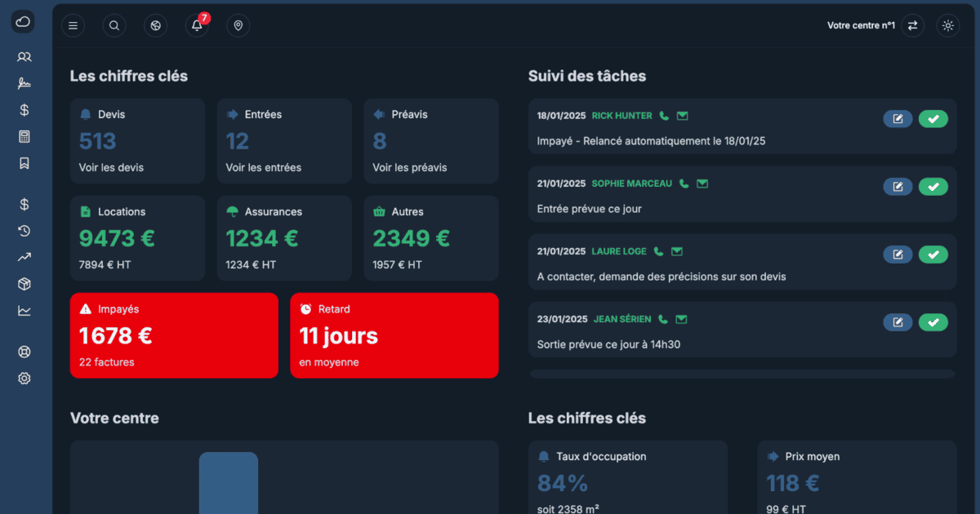
Task: Open the hamburger menu in top bar
Action: [x=73, y=25]
